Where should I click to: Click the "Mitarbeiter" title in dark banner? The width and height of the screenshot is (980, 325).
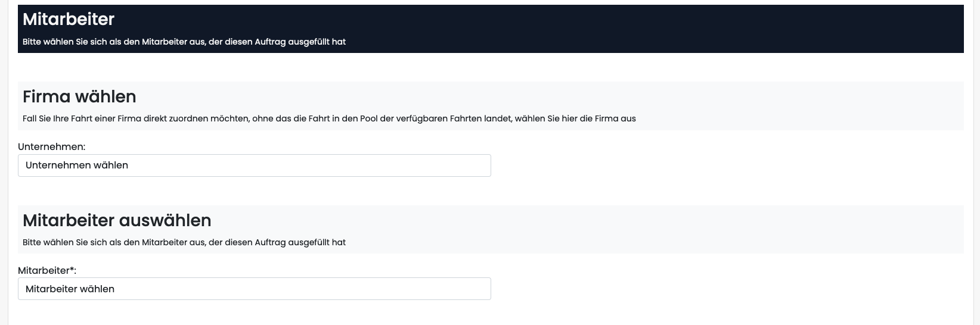(69, 19)
